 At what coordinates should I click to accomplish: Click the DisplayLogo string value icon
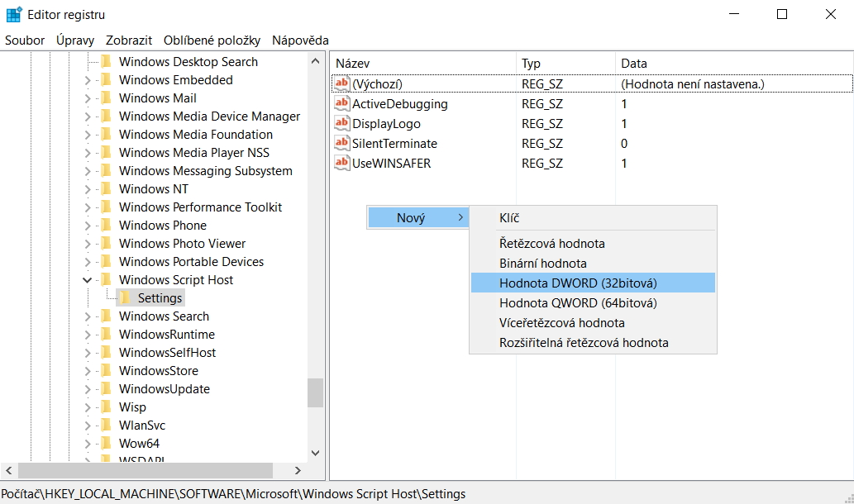pos(342,124)
